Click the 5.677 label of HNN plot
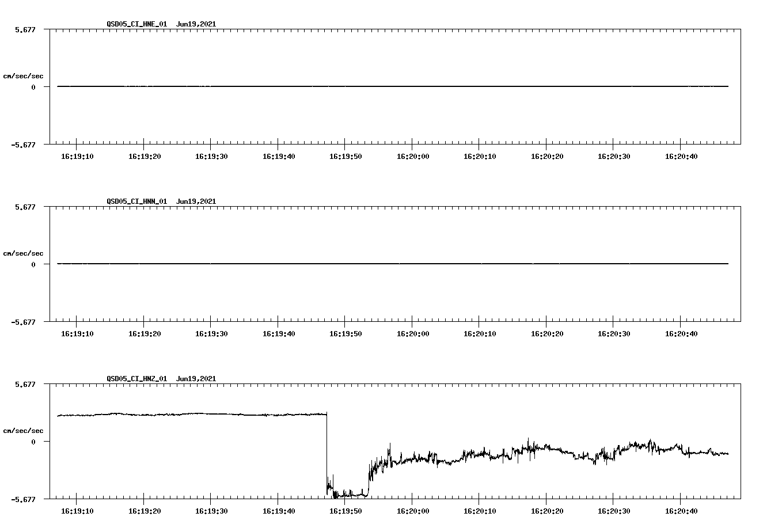Screen dimensions: 782x532 25,207
